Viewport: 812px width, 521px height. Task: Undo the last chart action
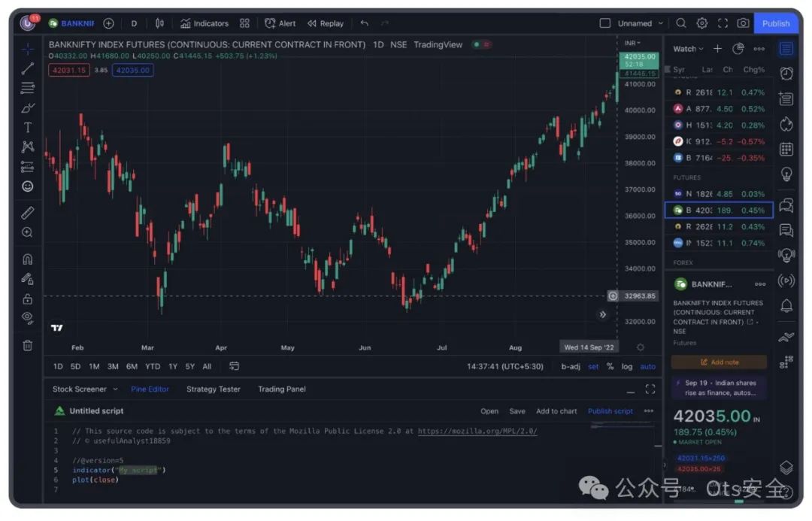click(x=365, y=23)
